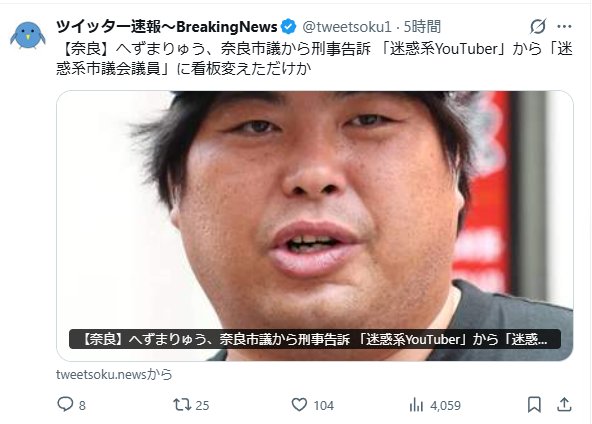Screen dimensions: 592x424
Task: Click the tweet body text about 奈良市議
Action: click(314, 59)
